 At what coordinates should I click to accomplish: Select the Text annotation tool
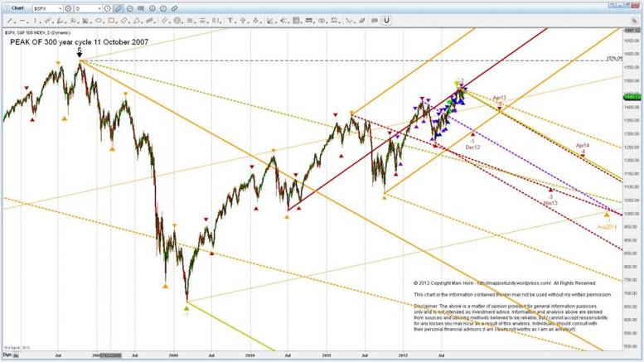230,21
